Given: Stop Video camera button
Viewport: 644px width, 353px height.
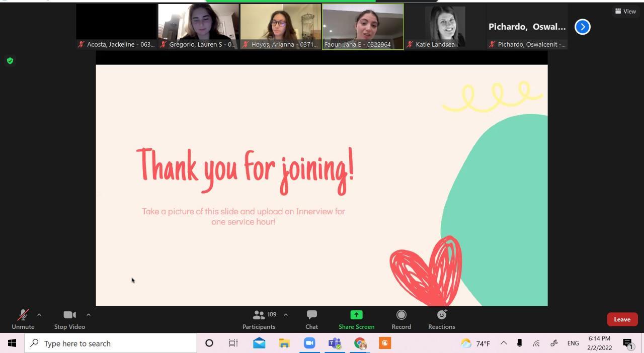Looking at the screenshot, I should 69,320.
